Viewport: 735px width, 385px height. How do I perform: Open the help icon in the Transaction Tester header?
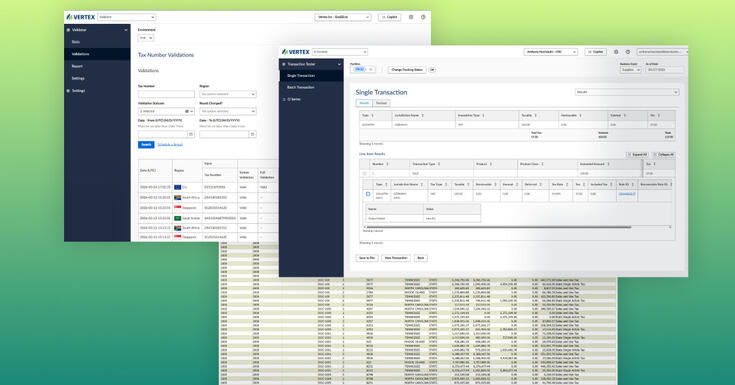point(628,52)
